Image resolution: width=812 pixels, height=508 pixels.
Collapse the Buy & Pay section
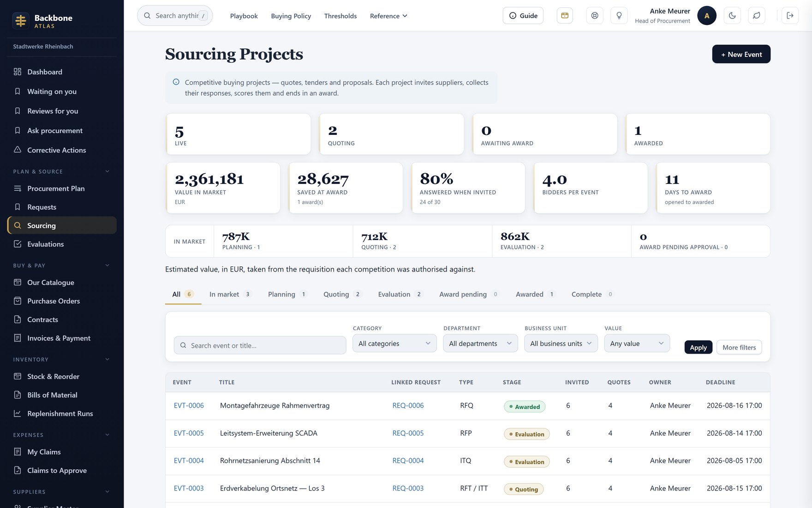click(107, 266)
